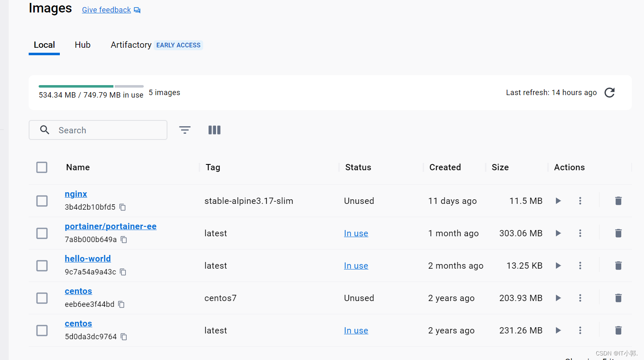Run the hello-world image

(558, 266)
